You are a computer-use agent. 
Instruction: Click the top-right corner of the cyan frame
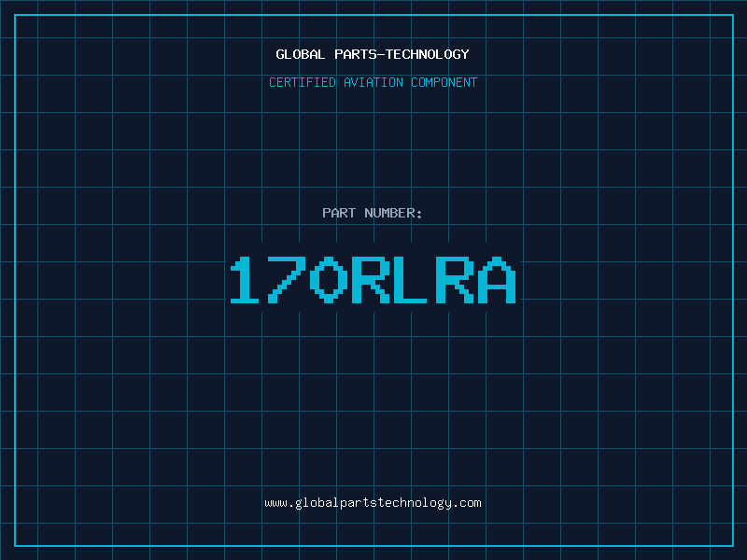tap(733, 14)
